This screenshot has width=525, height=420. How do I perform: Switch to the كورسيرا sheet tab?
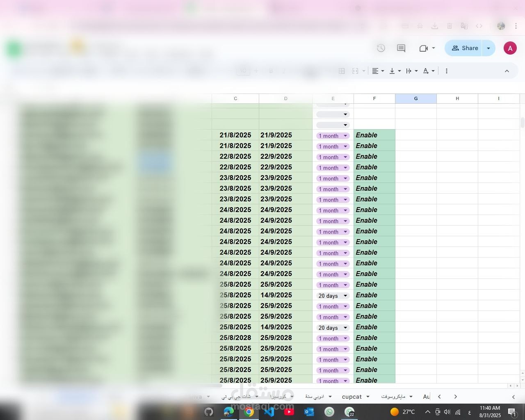pyautogui.click(x=278, y=397)
